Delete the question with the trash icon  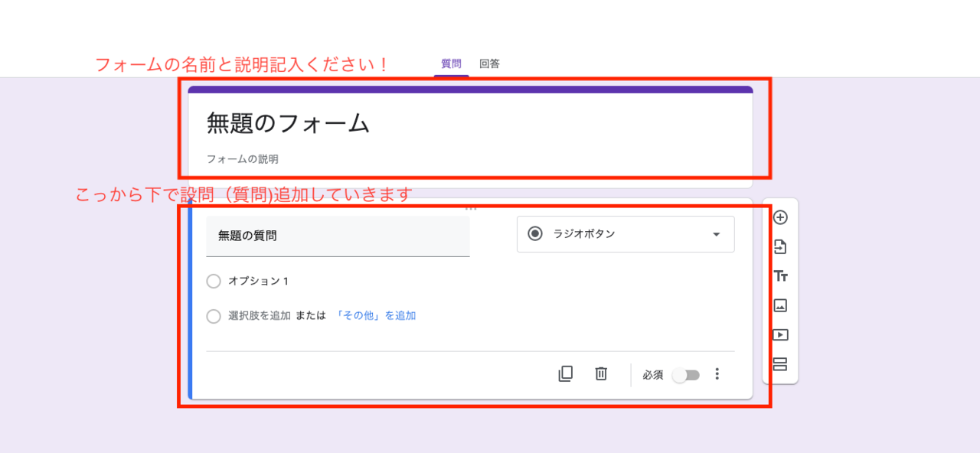[600, 374]
